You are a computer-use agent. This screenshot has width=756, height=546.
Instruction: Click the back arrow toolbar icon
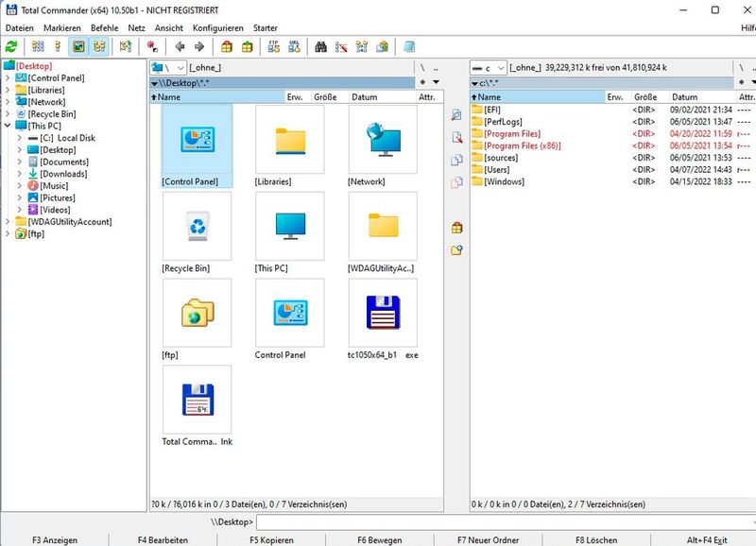180,46
